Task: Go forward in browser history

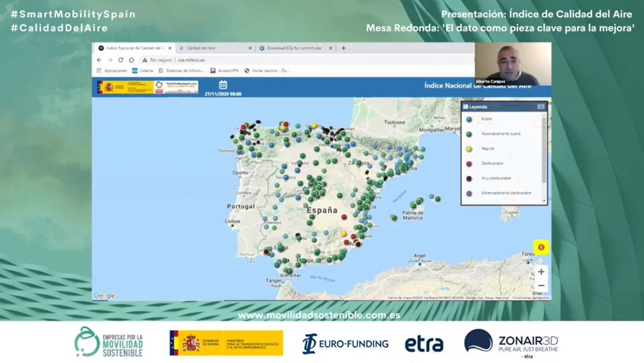Action: 110,60
